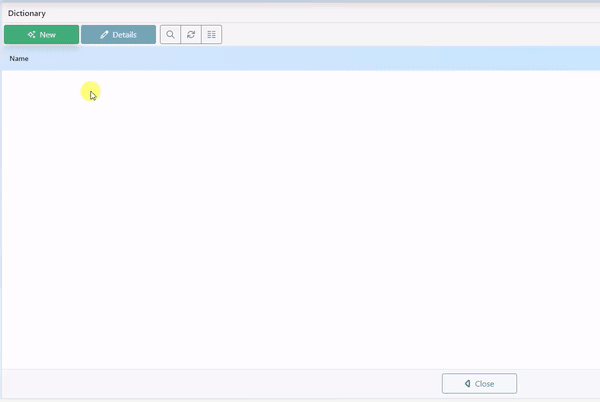Click the arrow icon on Close
600x402 pixels.
point(467,384)
